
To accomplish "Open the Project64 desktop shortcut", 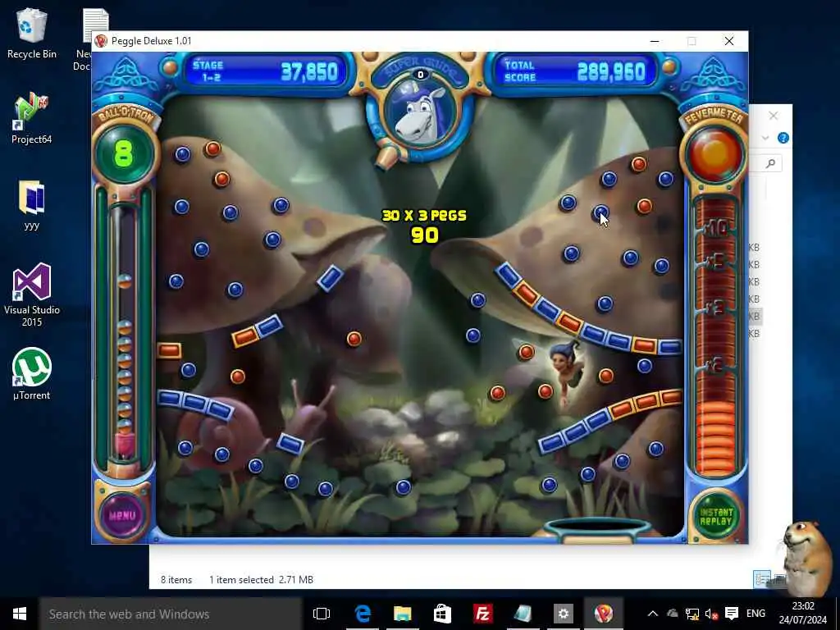I will pos(32,118).
